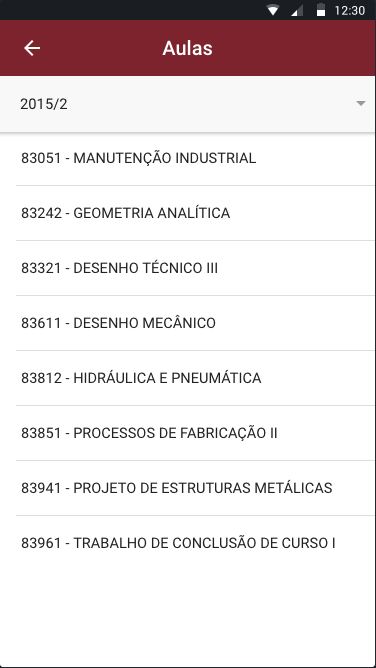Tap the cellular signal icon
376x668 pixels.
point(297,11)
